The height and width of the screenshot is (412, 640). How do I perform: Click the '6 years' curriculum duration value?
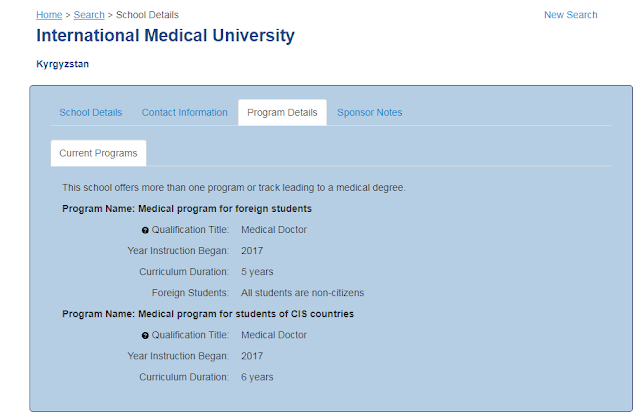tap(258, 377)
